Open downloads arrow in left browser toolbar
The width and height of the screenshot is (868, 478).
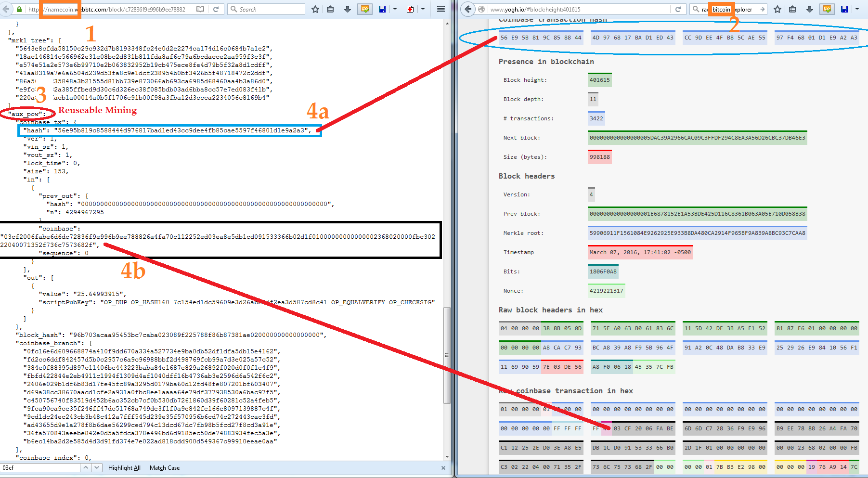coord(348,9)
